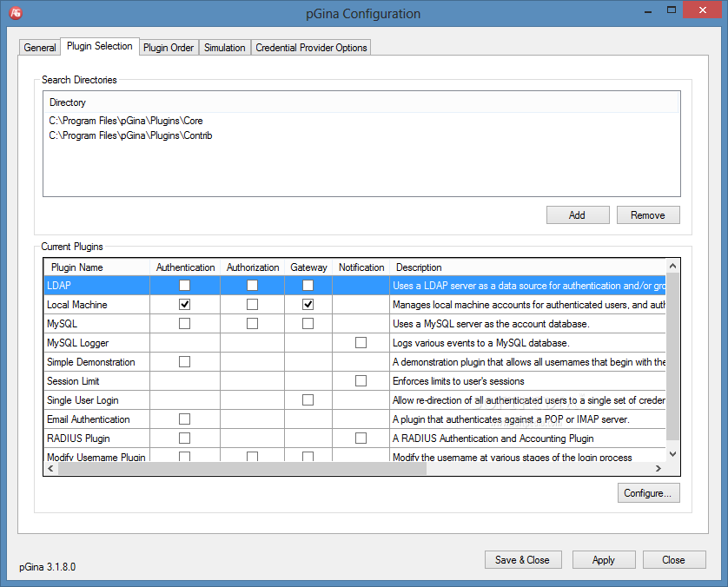Screen dimensions: 728x587
Task: Click the plugin list horizontal scrollbar thumb
Action: (x=242, y=468)
